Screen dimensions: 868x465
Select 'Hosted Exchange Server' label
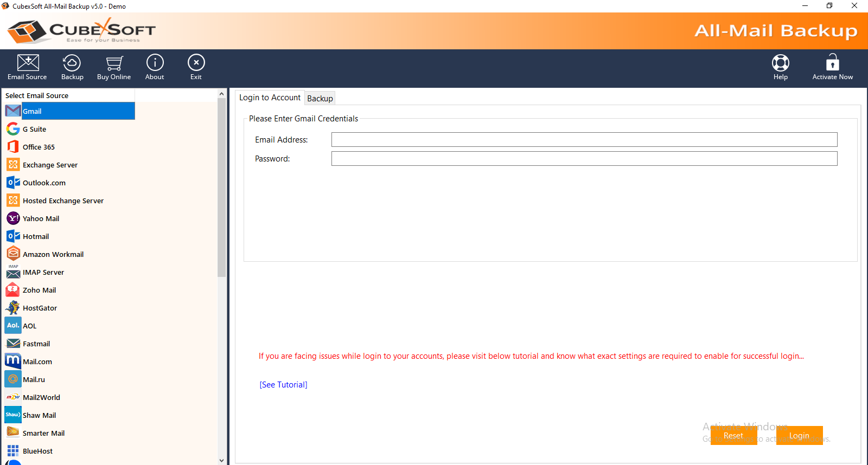[x=63, y=201]
